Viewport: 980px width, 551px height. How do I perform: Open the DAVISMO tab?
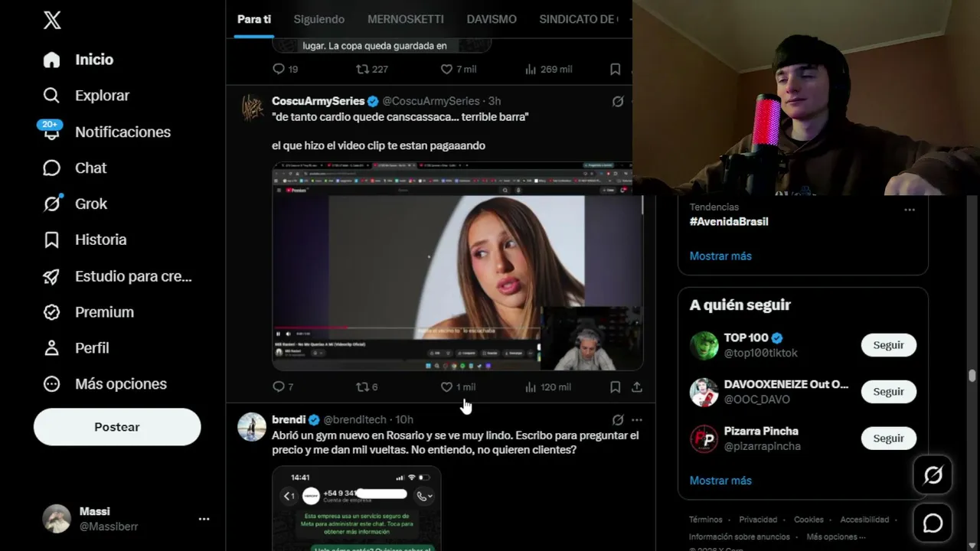click(x=492, y=19)
